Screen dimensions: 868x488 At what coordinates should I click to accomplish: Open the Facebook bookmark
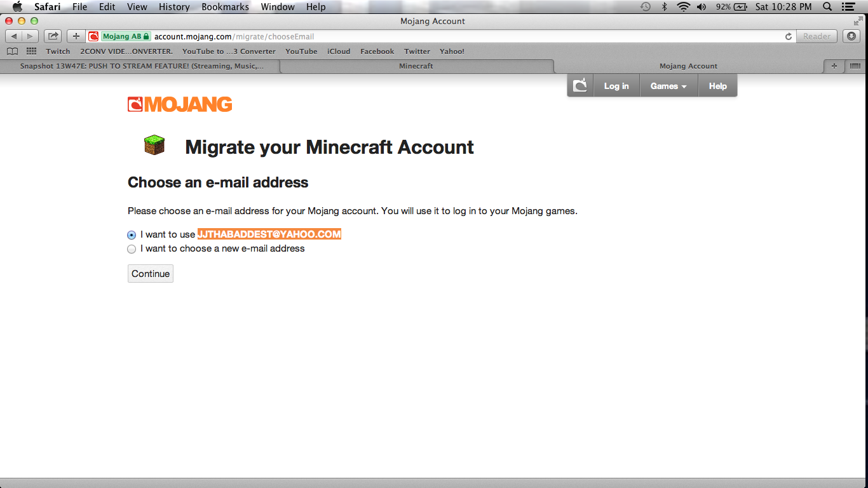coord(377,51)
